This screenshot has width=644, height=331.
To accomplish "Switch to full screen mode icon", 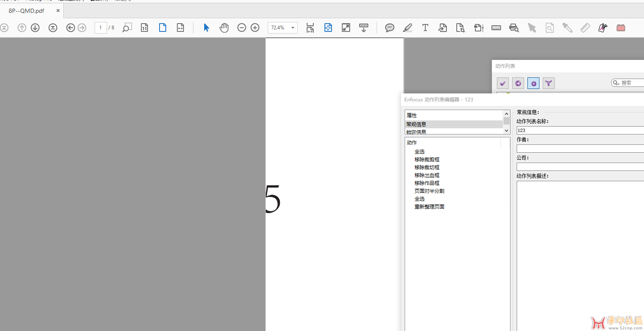I will (x=346, y=28).
